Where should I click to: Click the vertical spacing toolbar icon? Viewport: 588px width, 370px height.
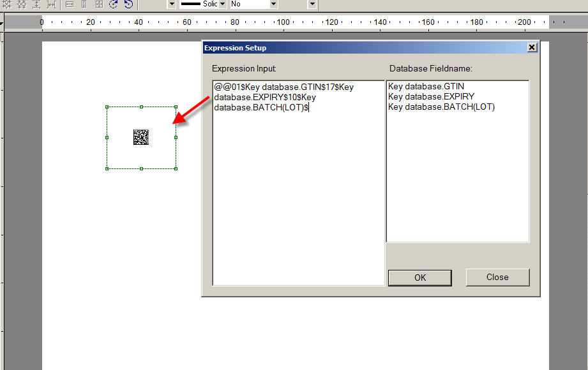tap(36, 4)
